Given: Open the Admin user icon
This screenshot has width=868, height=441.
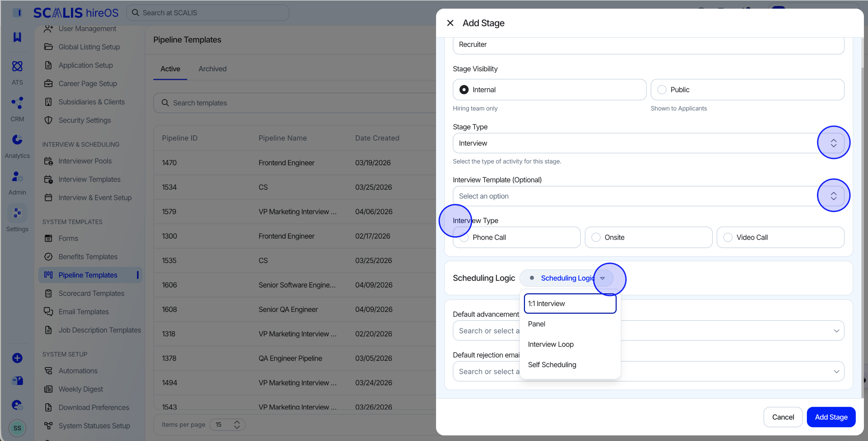Looking at the screenshot, I should 17,176.
